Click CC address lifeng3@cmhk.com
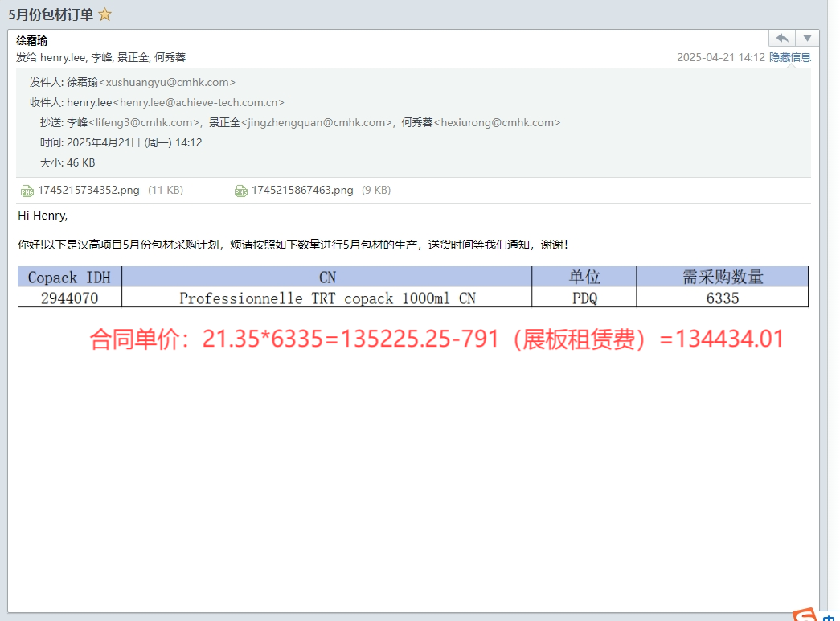The height and width of the screenshot is (621, 840). pos(144,123)
